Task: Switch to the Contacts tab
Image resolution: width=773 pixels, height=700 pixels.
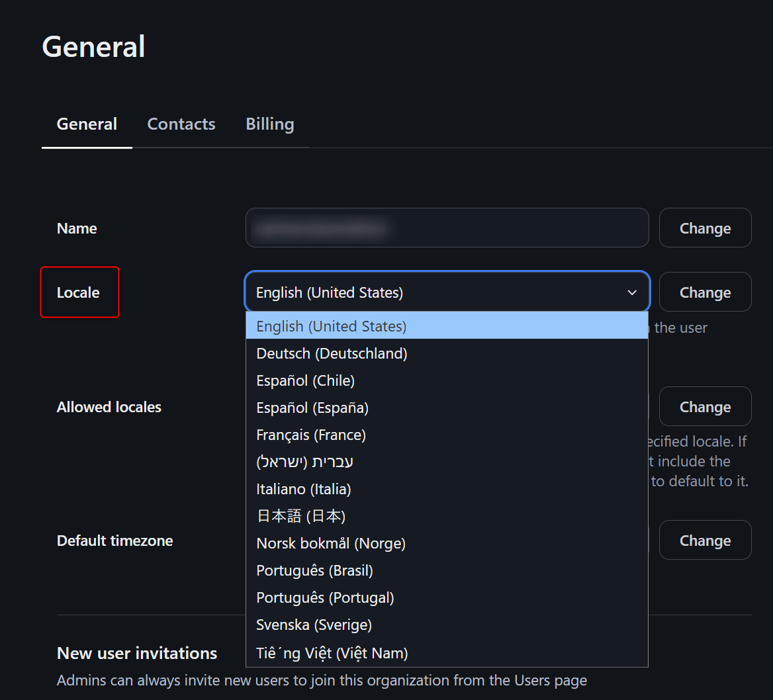Action: [x=181, y=124]
